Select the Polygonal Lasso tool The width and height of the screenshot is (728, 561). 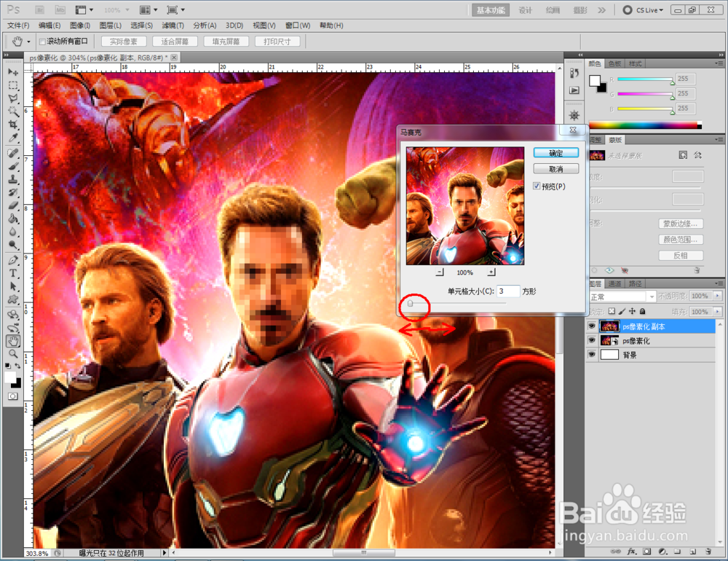pyautogui.click(x=13, y=98)
